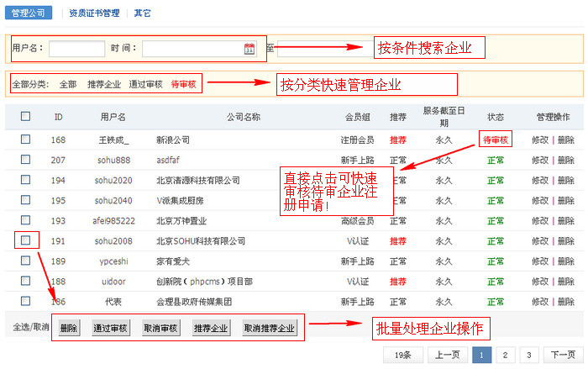Delete the row for user uidoor
The height and width of the screenshot is (369, 588).
[566, 282]
